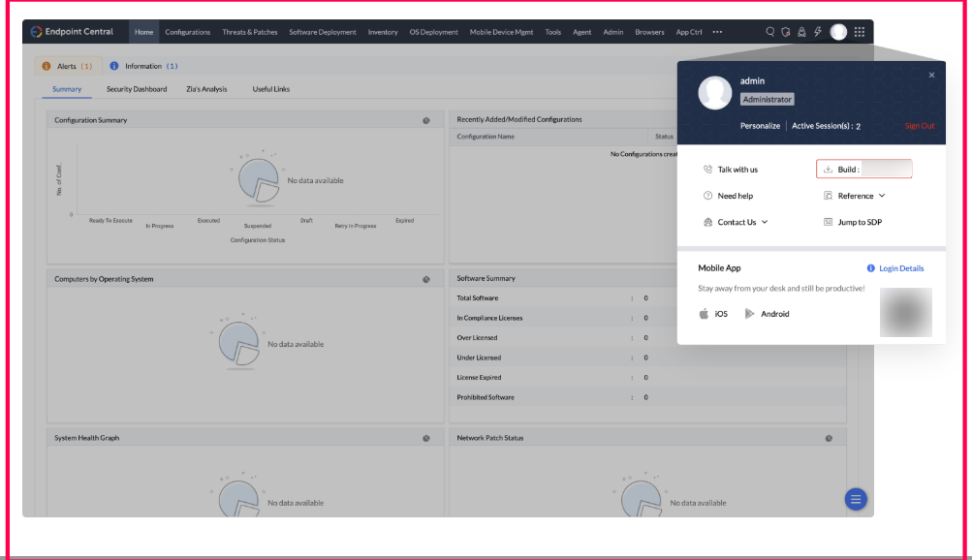This screenshot has width=972, height=560.
Task: Click the blue floating menu button
Action: pyautogui.click(x=856, y=499)
